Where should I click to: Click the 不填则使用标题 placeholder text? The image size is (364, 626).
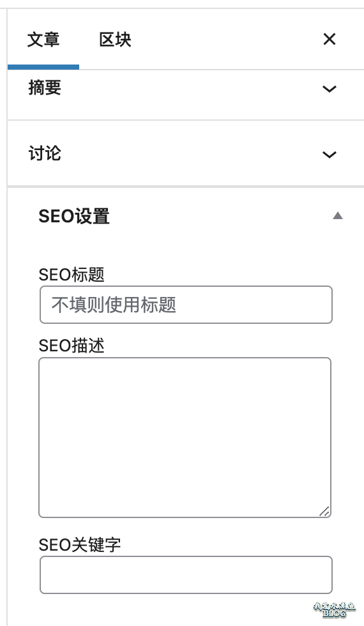tap(114, 305)
